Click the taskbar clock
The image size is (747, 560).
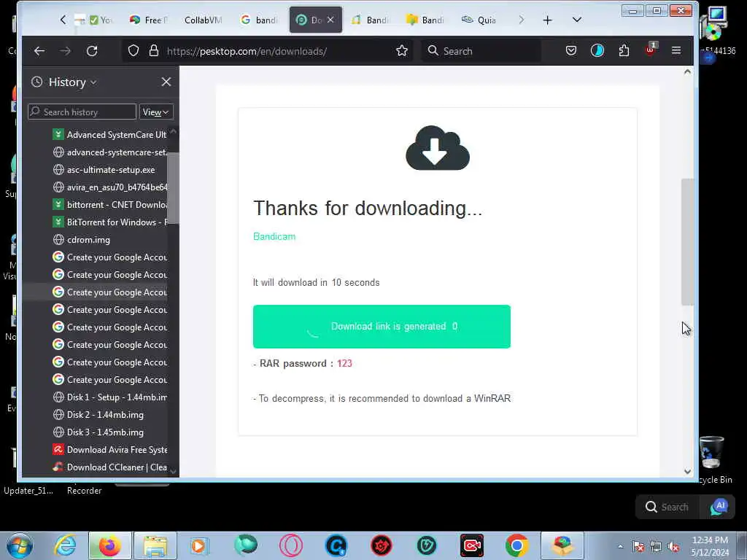click(x=710, y=545)
